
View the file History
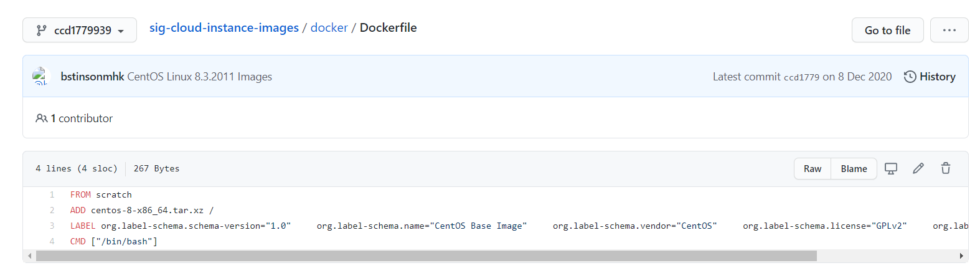pyautogui.click(x=937, y=77)
